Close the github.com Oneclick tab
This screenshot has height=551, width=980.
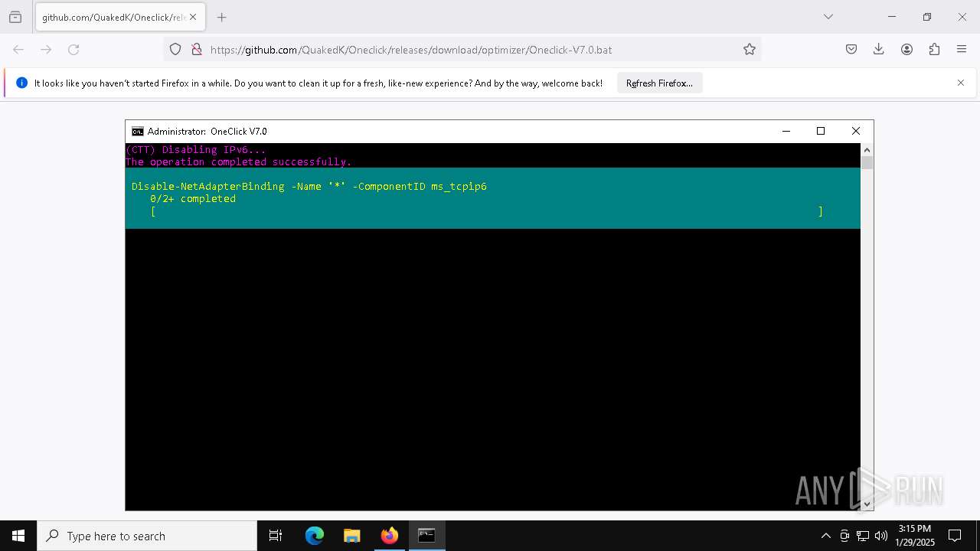[x=193, y=17]
